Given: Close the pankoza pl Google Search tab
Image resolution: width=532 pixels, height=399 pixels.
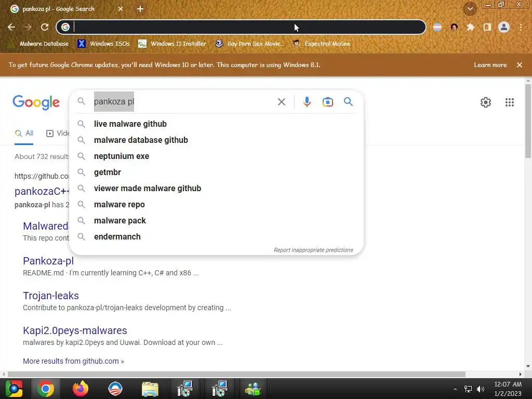Looking at the screenshot, I should coord(121,9).
